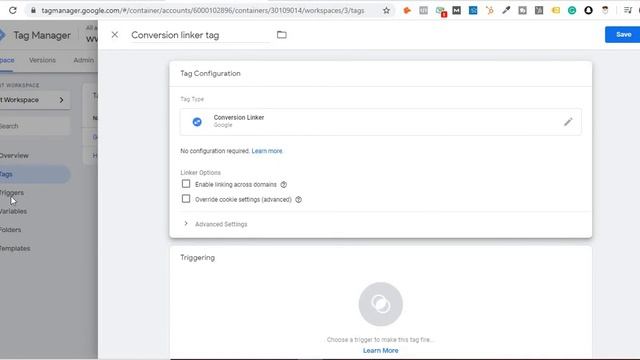Click the black M extension icon
Screen dimensions: 640x360
point(456,11)
